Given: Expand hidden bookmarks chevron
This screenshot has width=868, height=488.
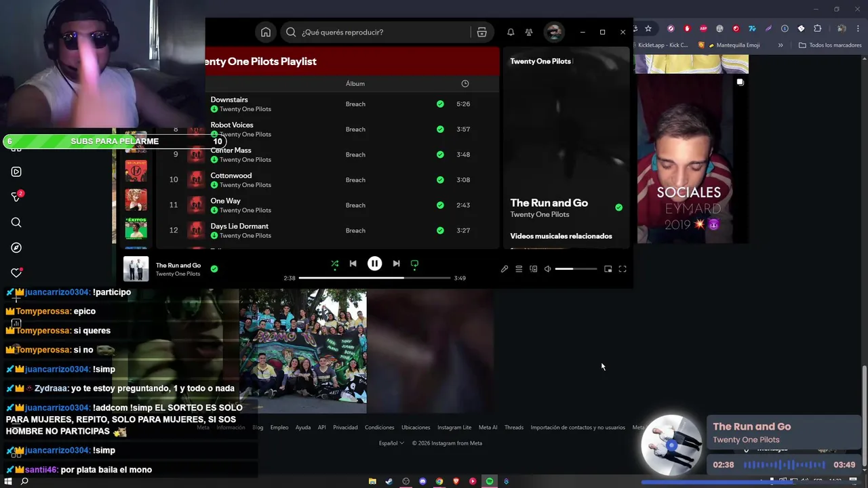Looking at the screenshot, I should (x=781, y=45).
